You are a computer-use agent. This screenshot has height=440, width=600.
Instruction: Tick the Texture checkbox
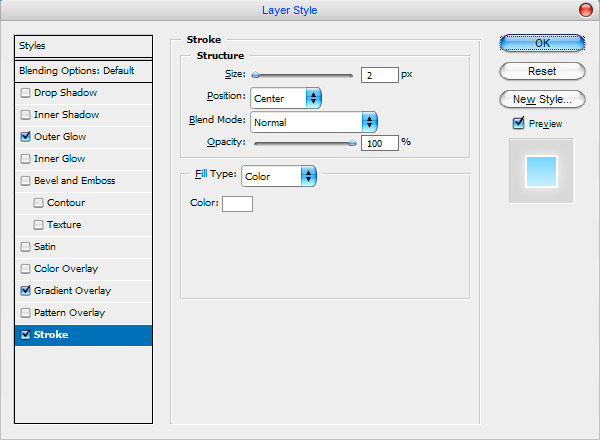coord(38,225)
